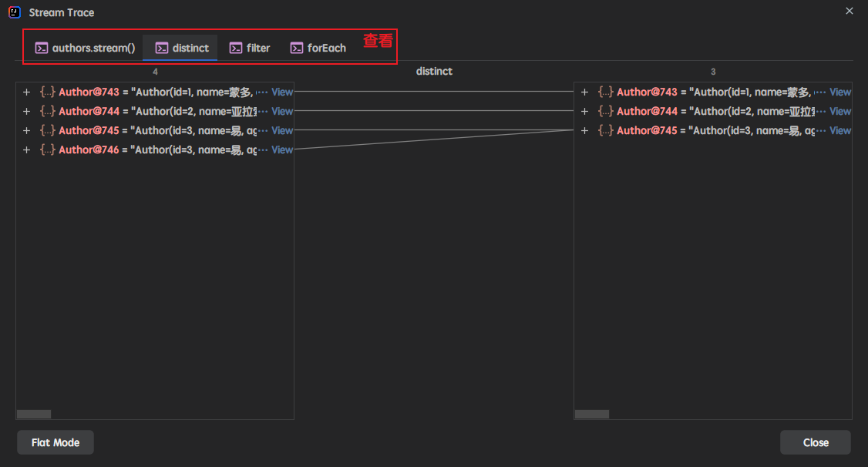Expand the Author@746 entry
The height and width of the screenshot is (467, 868).
click(x=25, y=149)
